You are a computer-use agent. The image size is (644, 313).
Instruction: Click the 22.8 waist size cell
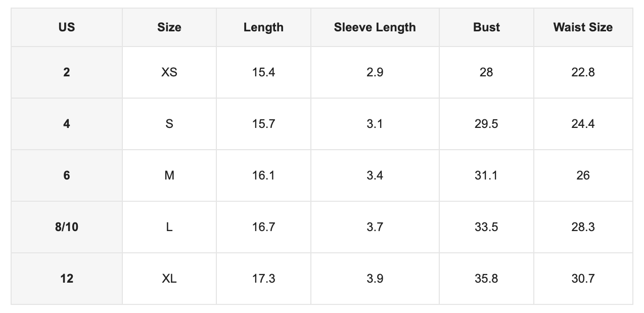[x=583, y=72]
